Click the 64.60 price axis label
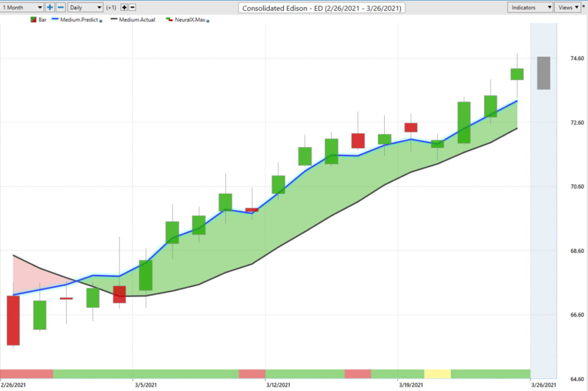 coord(577,379)
